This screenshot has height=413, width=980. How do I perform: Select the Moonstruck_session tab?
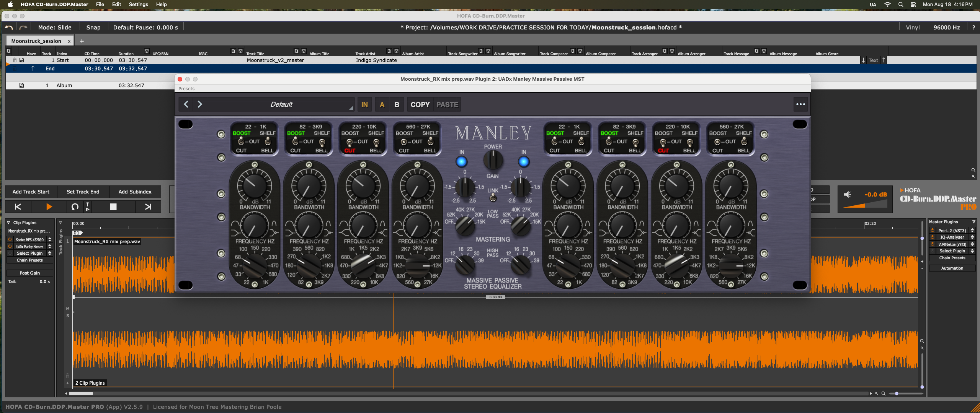pos(36,41)
